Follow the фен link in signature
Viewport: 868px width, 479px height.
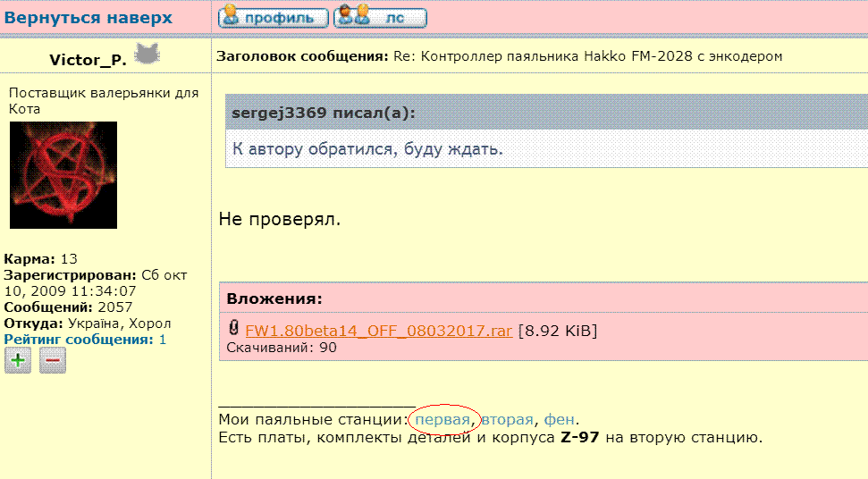pyautogui.click(x=559, y=419)
